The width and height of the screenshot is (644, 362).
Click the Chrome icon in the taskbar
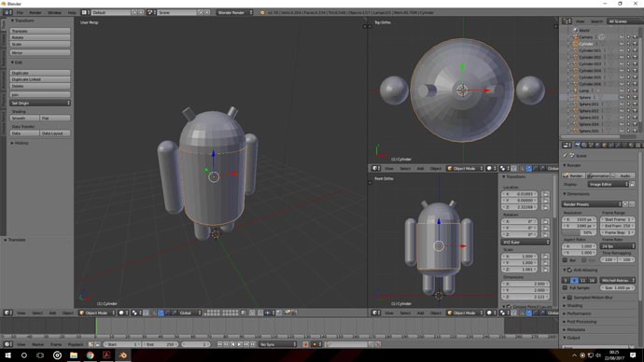pyautogui.click(x=90, y=355)
